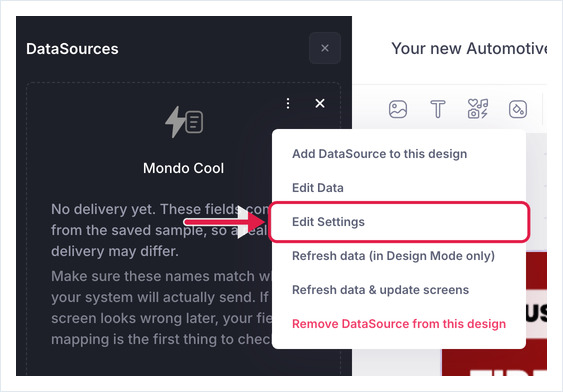Click the Your new Automotive design title
563x392 pixels.
[x=469, y=48]
